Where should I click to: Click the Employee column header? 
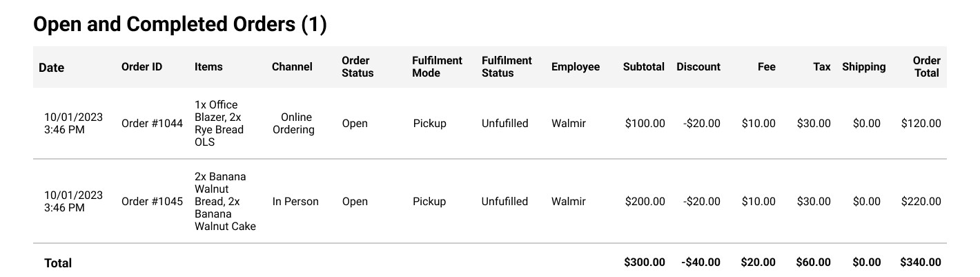576,67
